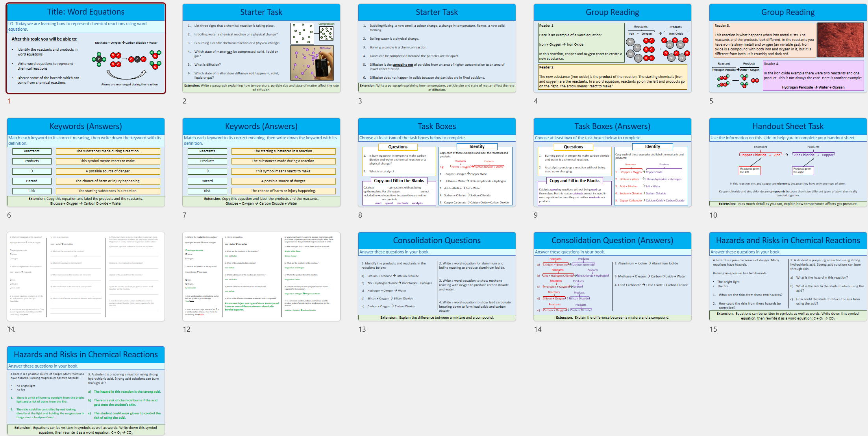Check the Water checkbox on slide 12
The height and width of the screenshot is (436, 868).
coord(186,255)
